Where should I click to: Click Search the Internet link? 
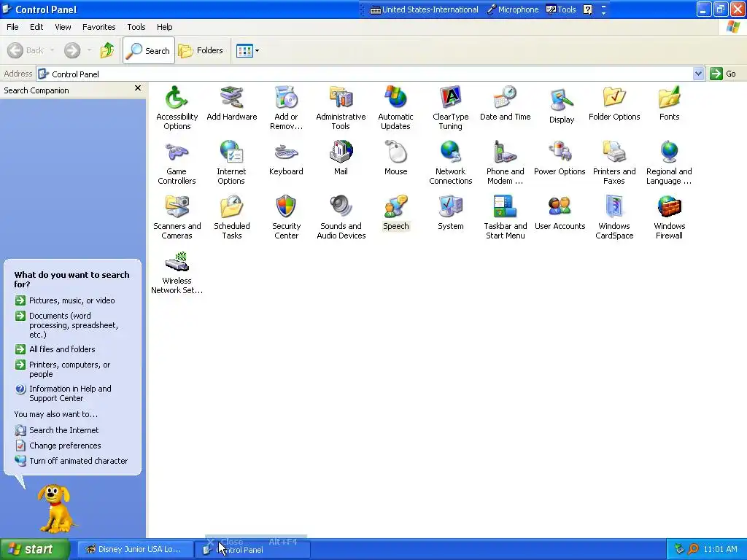(57, 430)
